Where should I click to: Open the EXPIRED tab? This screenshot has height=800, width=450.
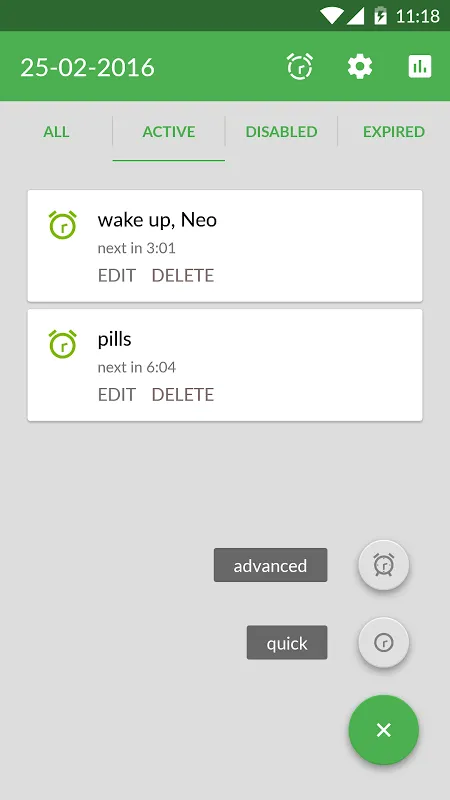coord(394,132)
